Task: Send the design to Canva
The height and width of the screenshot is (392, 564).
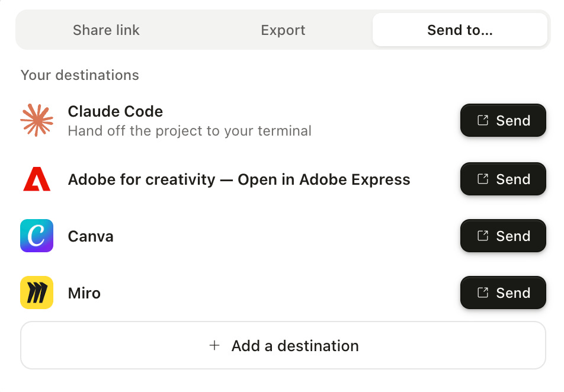Action: pos(503,236)
